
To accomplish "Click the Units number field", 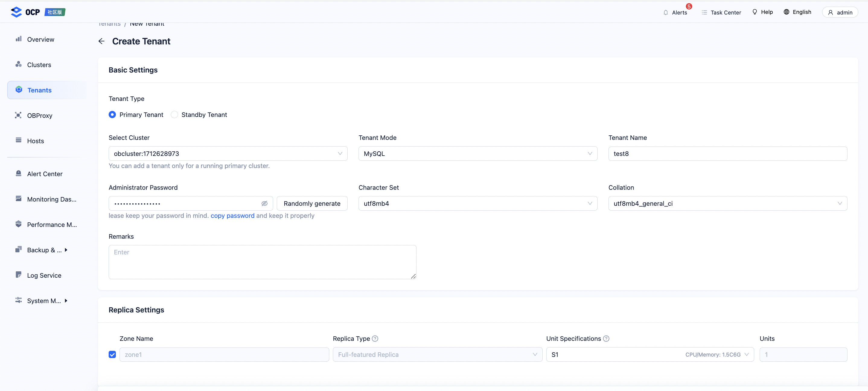I will (803, 354).
